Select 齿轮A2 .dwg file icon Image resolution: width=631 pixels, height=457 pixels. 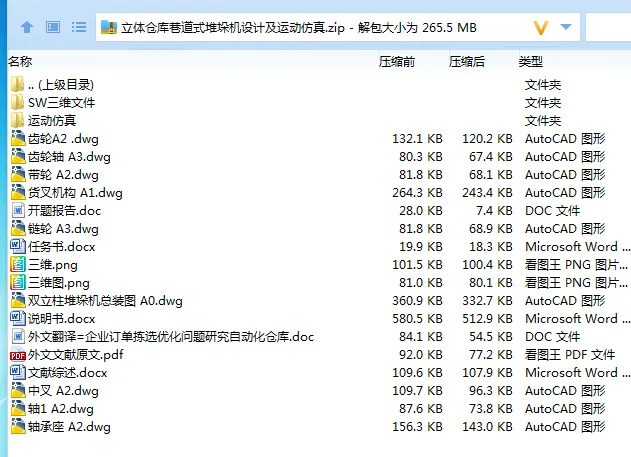click(x=18, y=138)
